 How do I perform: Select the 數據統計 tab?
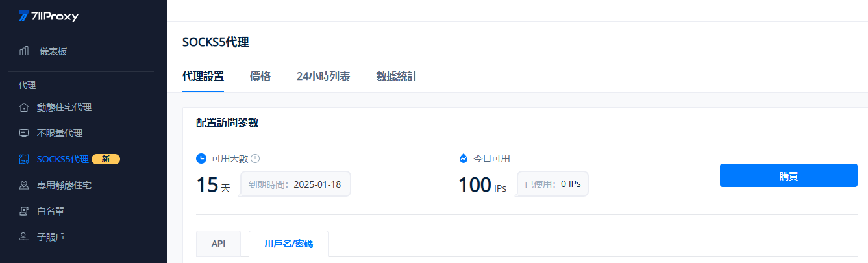click(397, 77)
